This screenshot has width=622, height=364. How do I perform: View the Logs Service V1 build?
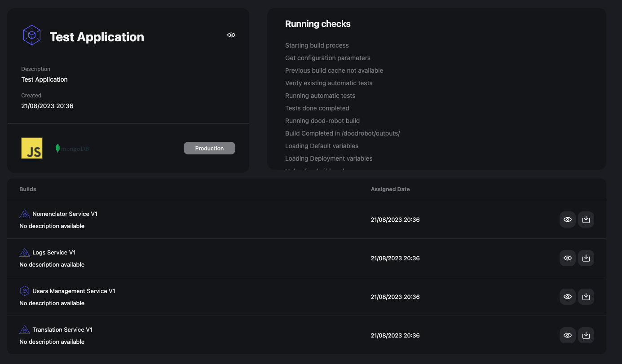[x=568, y=258]
